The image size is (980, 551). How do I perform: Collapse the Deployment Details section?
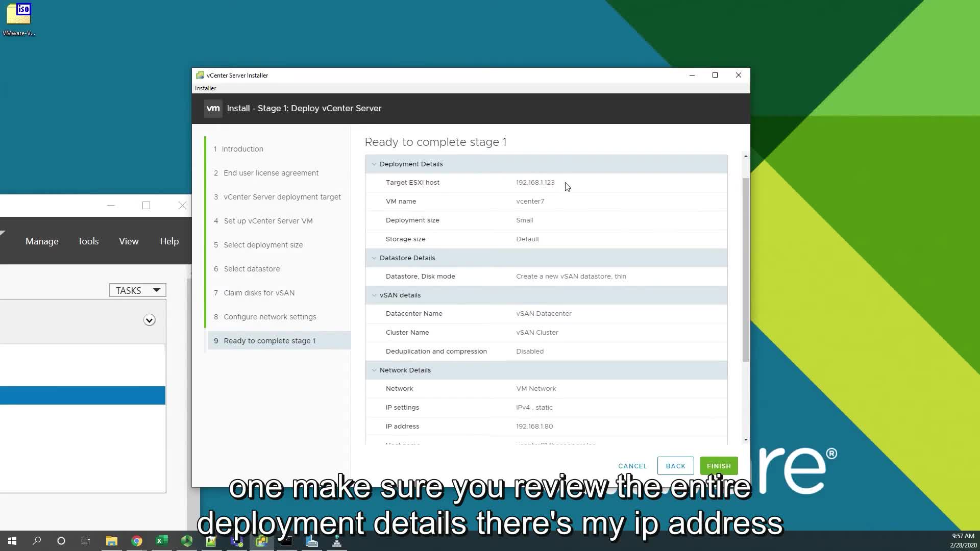[374, 164]
